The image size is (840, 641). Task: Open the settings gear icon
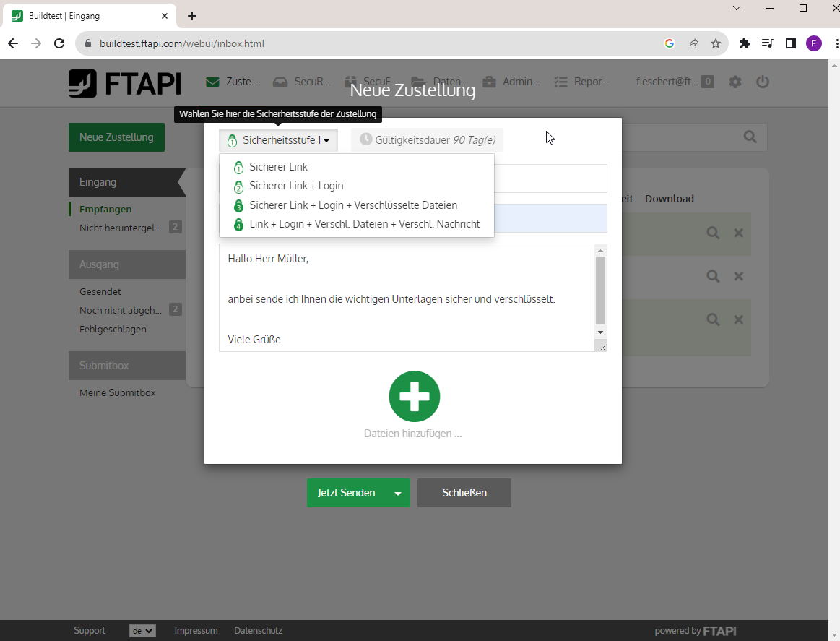point(735,82)
